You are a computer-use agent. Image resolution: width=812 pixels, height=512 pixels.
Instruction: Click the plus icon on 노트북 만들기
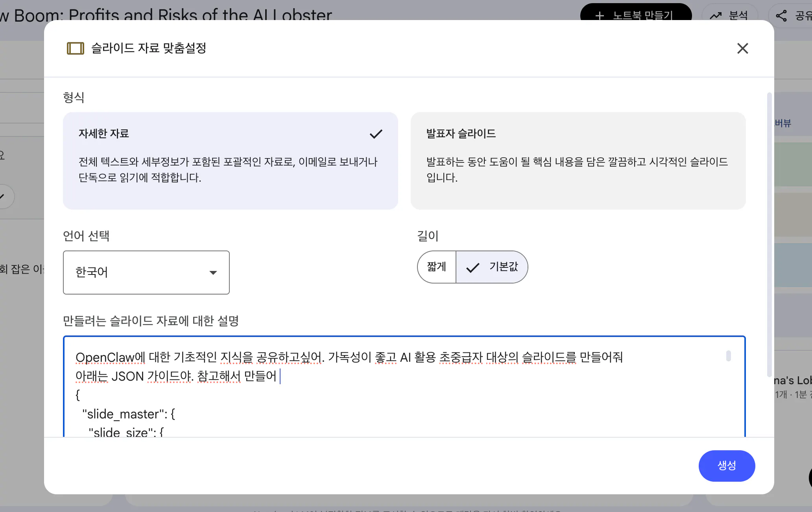pyautogui.click(x=600, y=16)
